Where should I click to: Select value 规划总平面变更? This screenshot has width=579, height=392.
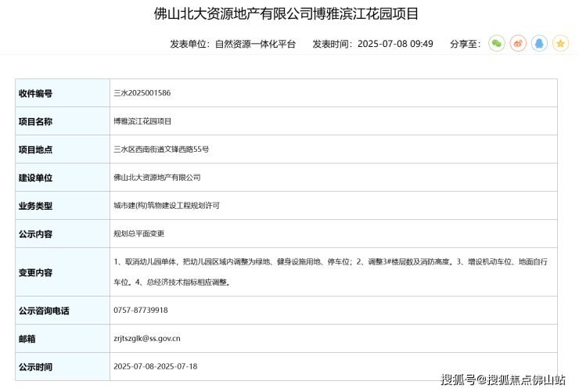[138, 234]
